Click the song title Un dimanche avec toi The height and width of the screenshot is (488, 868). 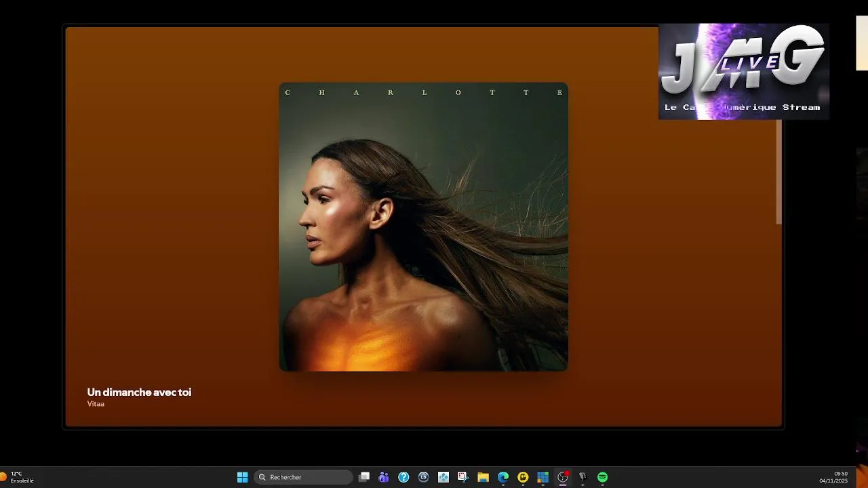coord(139,392)
